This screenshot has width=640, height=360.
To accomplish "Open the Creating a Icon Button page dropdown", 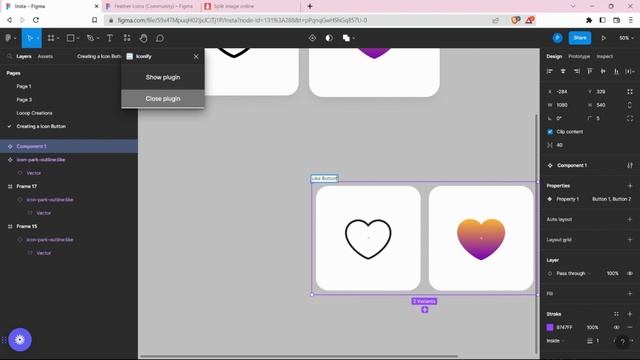I will point(99,56).
